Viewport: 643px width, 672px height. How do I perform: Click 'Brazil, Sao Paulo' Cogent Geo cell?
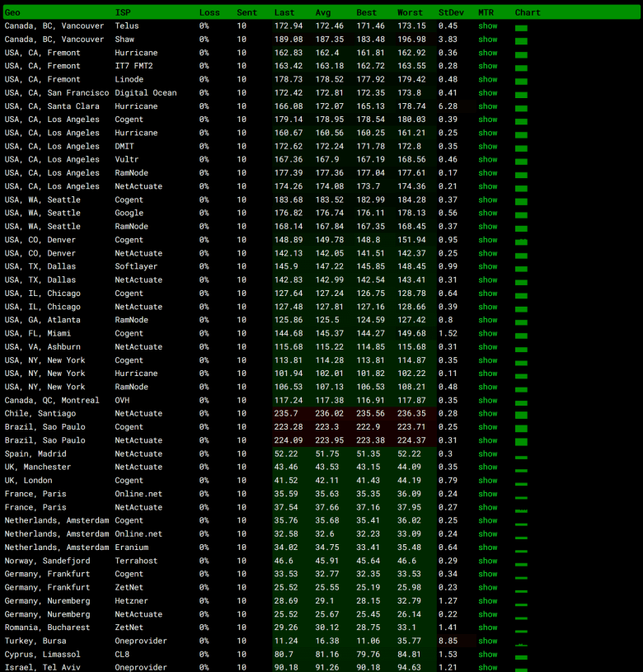click(x=45, y=427)
